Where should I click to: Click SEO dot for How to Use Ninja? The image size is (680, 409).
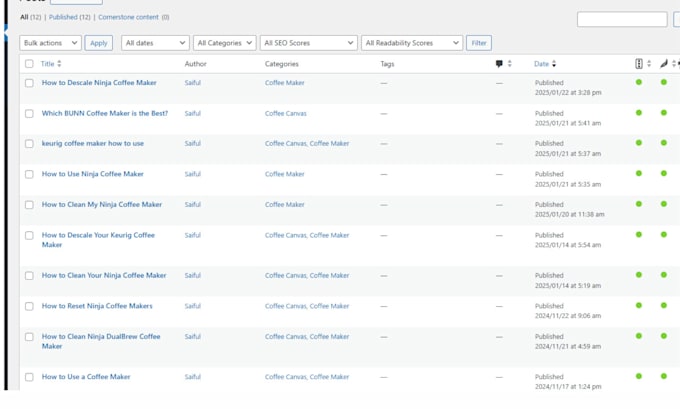[x=639, y=173]
